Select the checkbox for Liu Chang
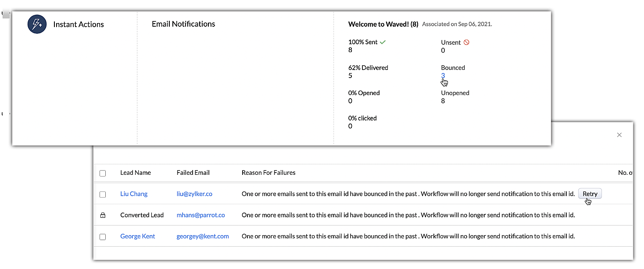644x269 pixels. [x=103, y=194]
